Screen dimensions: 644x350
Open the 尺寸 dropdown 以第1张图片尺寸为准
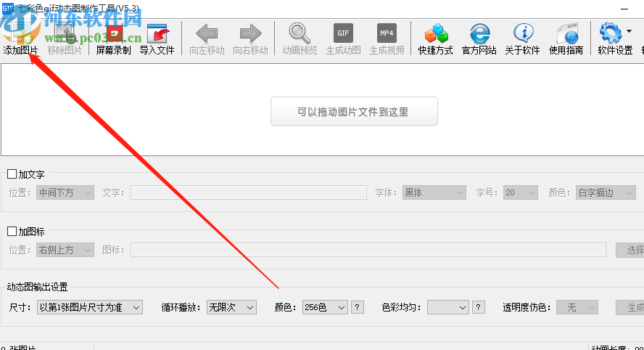(89, 307)
